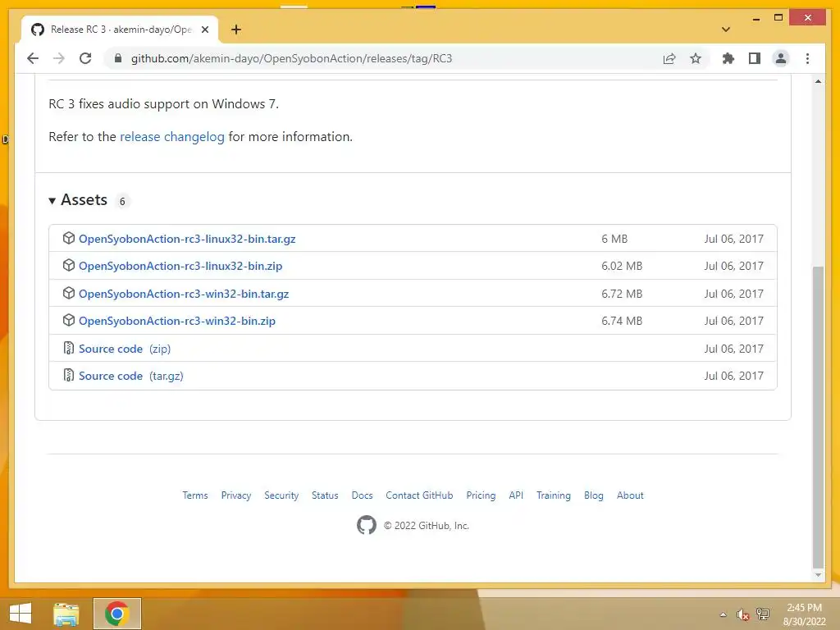
Task: Click the network tray icon
Action: pos(762,614)
